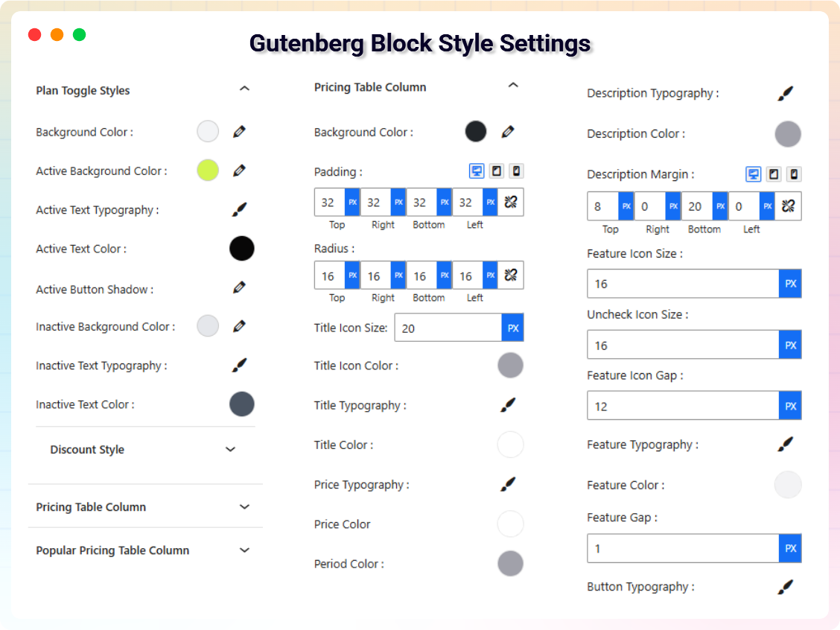Edit Background Color using the pencil icon
Screen dimensions: 840x630
[238, 131]
